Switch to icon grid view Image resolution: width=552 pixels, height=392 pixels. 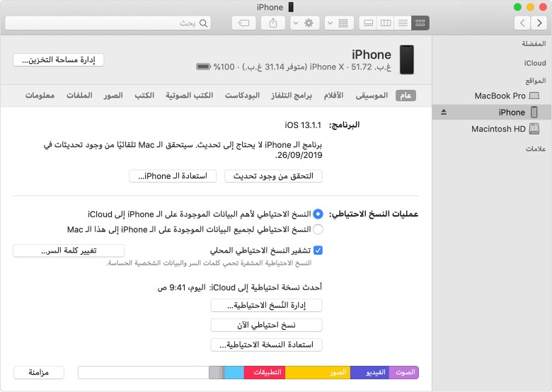420,23
